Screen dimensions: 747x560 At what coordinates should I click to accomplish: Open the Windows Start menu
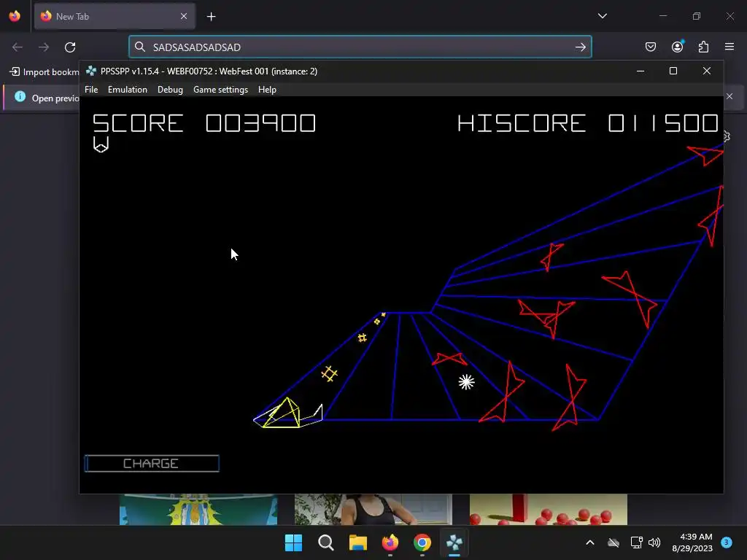click(293, 542)
